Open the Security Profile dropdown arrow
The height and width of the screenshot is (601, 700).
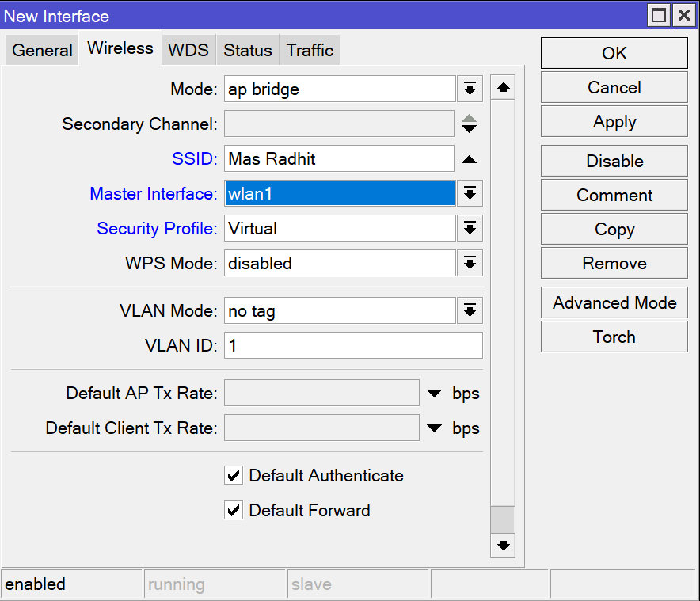coord(470,228)
